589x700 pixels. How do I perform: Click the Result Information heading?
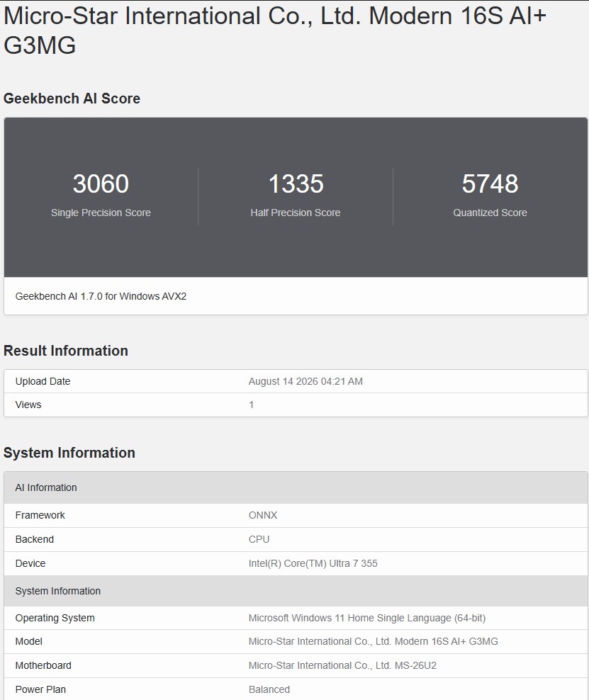[66, 351]
